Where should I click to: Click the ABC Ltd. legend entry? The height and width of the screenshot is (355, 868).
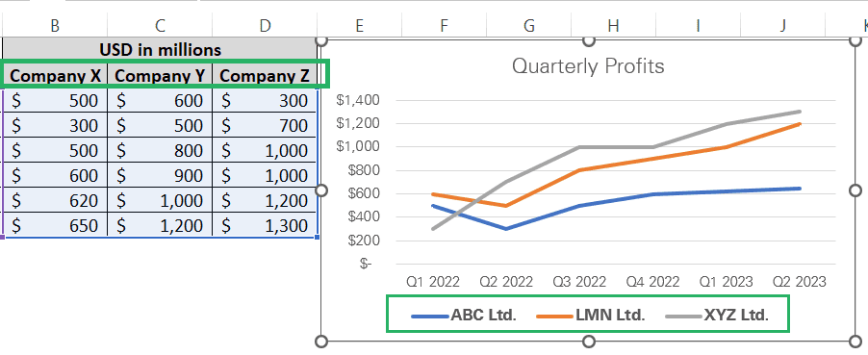(464, 316)
